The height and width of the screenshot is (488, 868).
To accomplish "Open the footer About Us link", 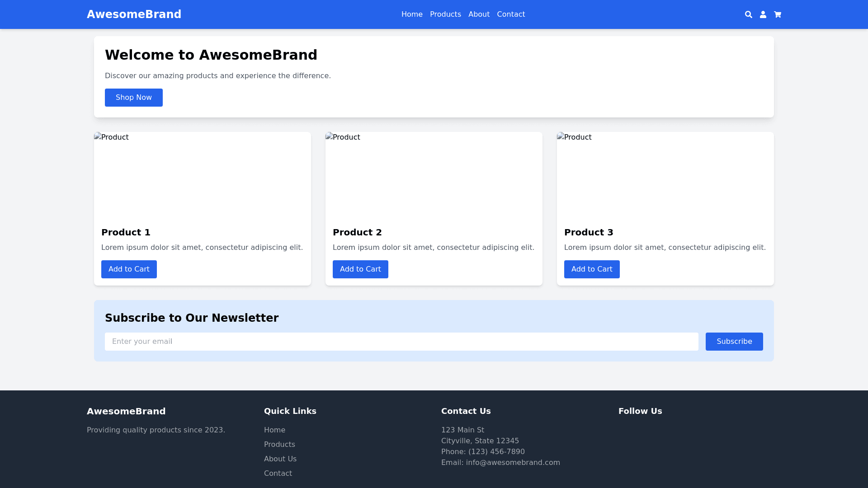I will tap(280, 459).
